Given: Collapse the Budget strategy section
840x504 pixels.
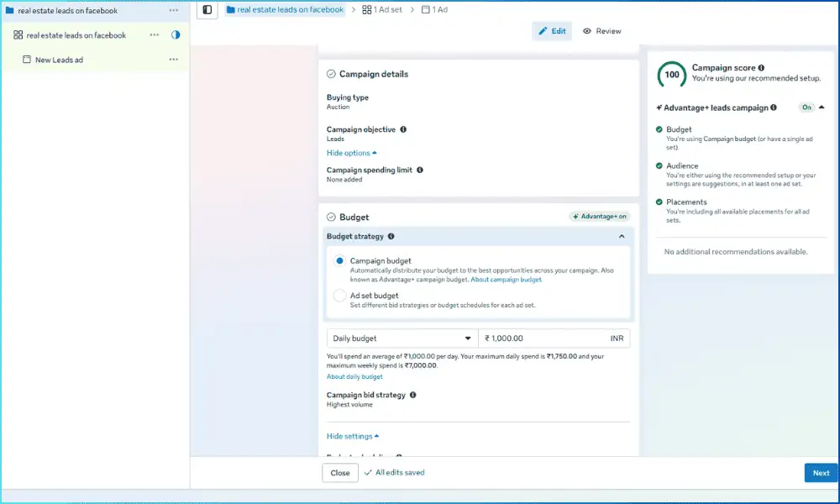Looking at the screenshot, I should tap(622, 236).
